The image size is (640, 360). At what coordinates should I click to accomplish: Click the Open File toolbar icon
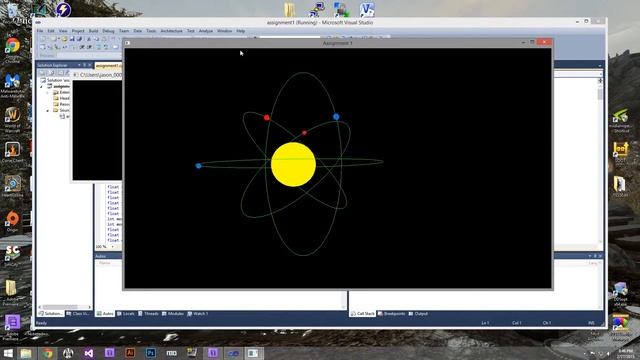pos(64,39)
